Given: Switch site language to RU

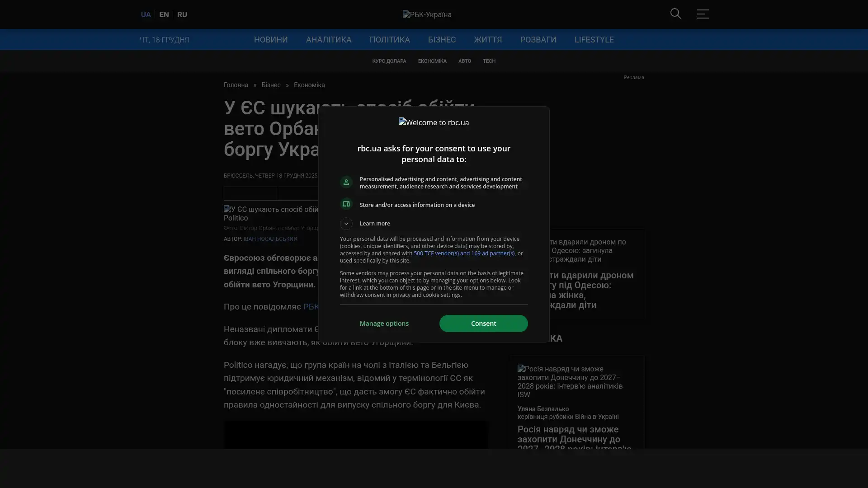Looking at the screenshot, I should (182, 14).
